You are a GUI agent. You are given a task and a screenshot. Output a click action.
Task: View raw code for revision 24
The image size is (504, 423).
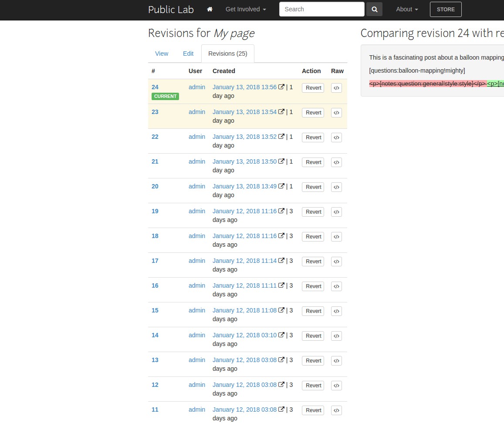coord(336,88)
